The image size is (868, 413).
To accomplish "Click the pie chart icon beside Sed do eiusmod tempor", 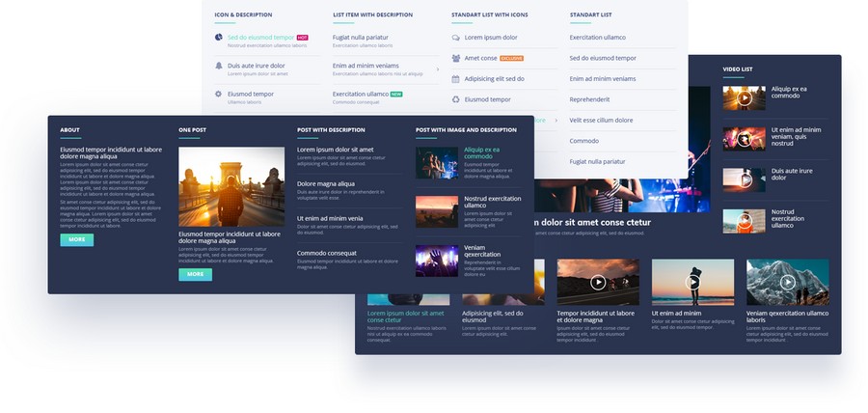I will [219, 38].
